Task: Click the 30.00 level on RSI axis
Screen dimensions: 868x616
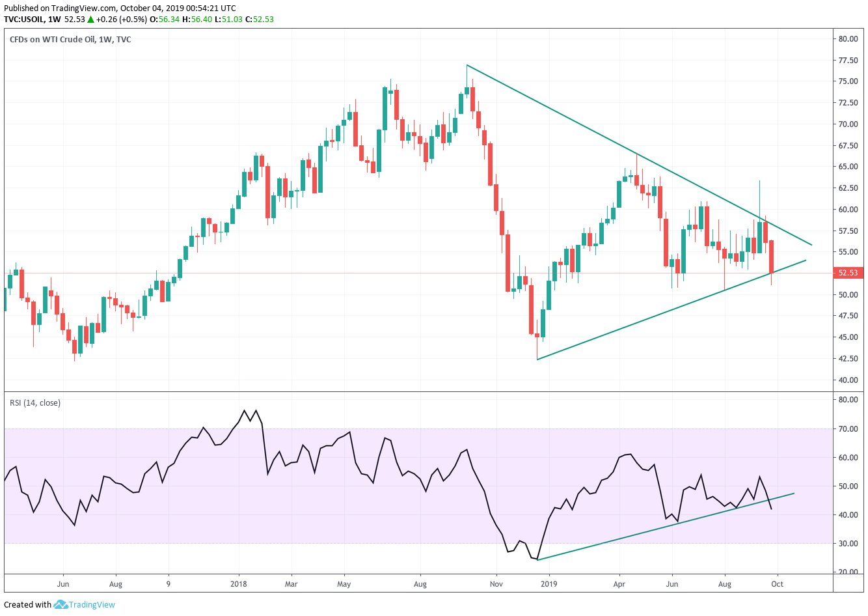Action: tap(848, 544)
